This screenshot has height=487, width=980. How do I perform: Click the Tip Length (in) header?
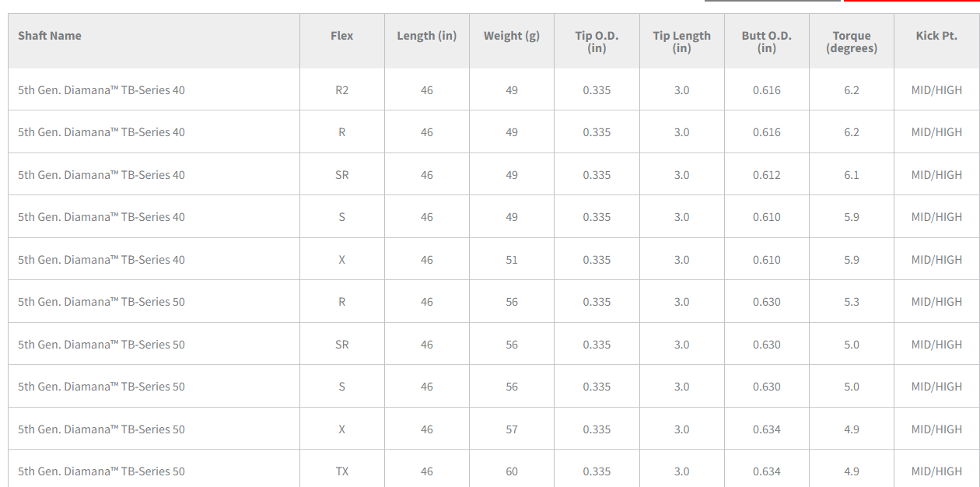pos(681,41)
